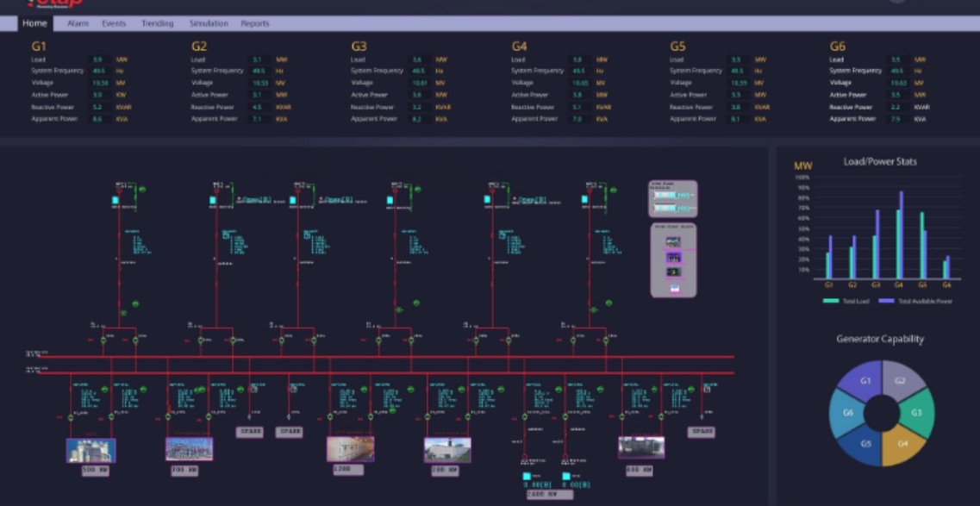Open the power plant thumbnail above the 700 kW label
This screenshot has height=506, width=980.
[190, 448]
